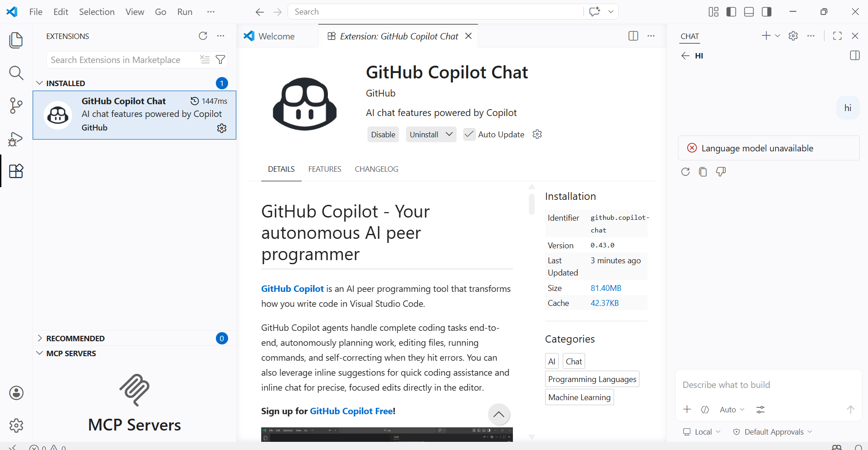Switch to the CHANGELOG tab
This screenshot has width=868, height=450.
point(376,169)
